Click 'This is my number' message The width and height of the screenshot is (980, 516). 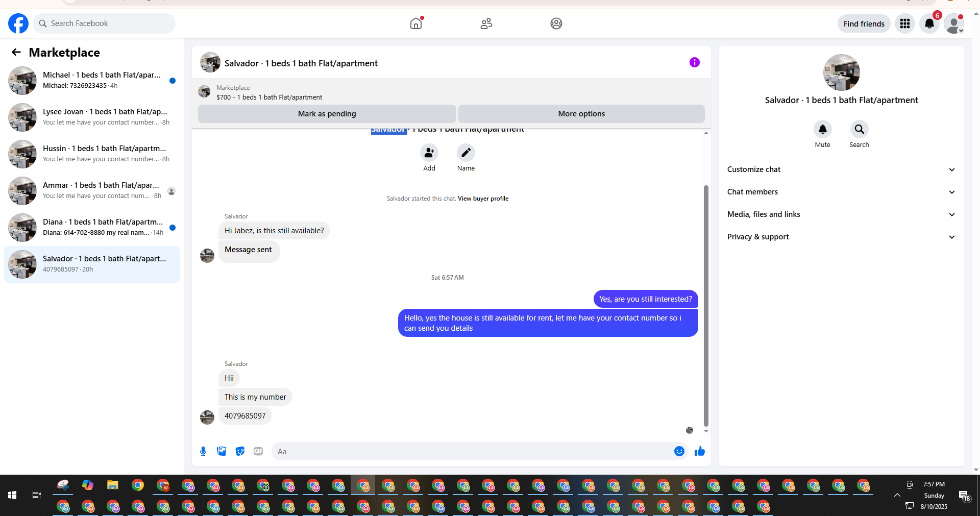click(x=255, y=397)
